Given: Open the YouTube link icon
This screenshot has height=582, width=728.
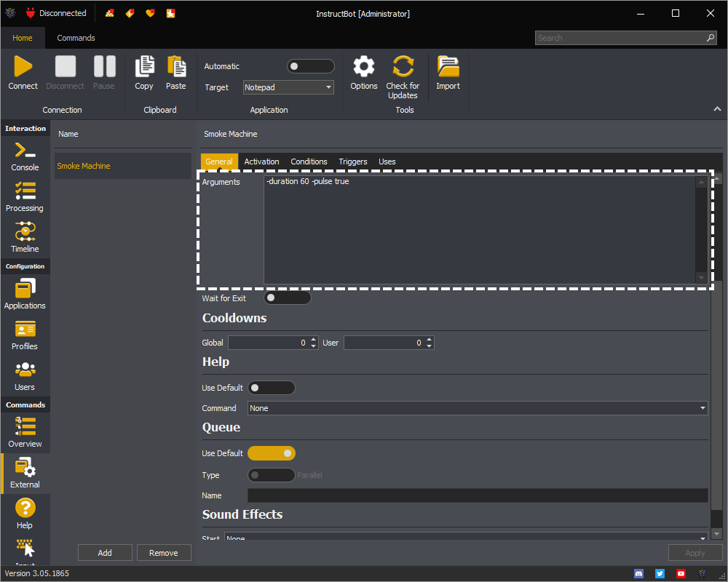Looking at the screenshot, I should 681,574.
